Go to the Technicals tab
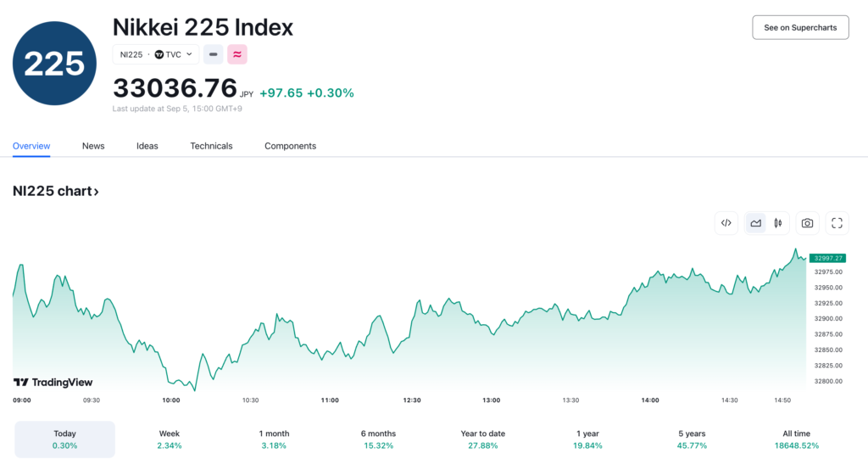The height and width of the screenshot is (470, 868). (x=211, y=146)
